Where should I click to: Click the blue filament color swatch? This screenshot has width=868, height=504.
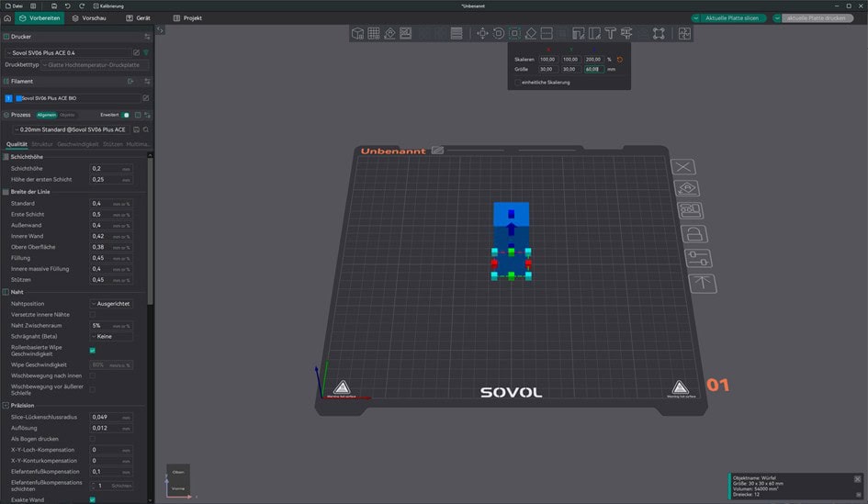coord(19,98)
